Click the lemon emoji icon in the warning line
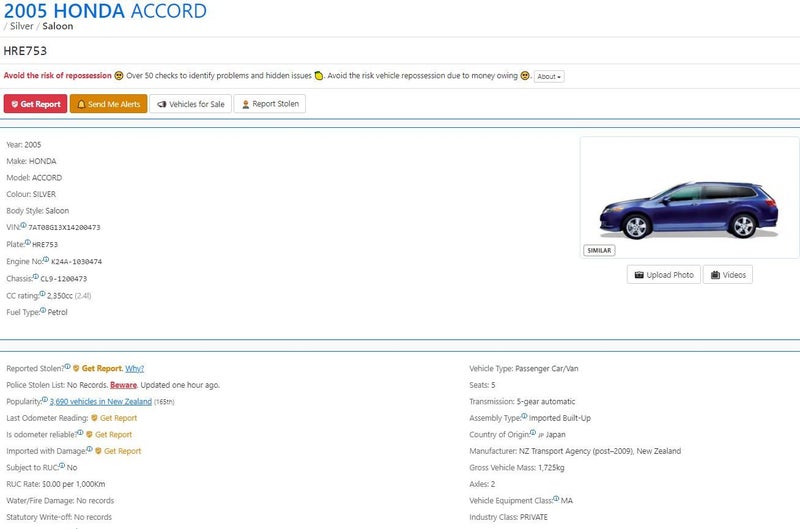Image resolution: width=800 pixels, height=529 pixels. [x=319, y=75]
